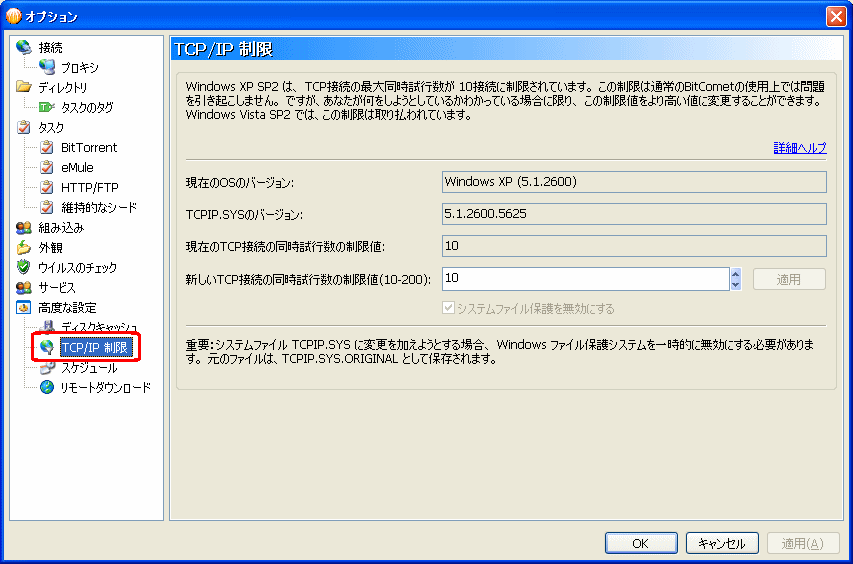
Task: Open the 詳細ヘルプ link
Action: [800, 147]
